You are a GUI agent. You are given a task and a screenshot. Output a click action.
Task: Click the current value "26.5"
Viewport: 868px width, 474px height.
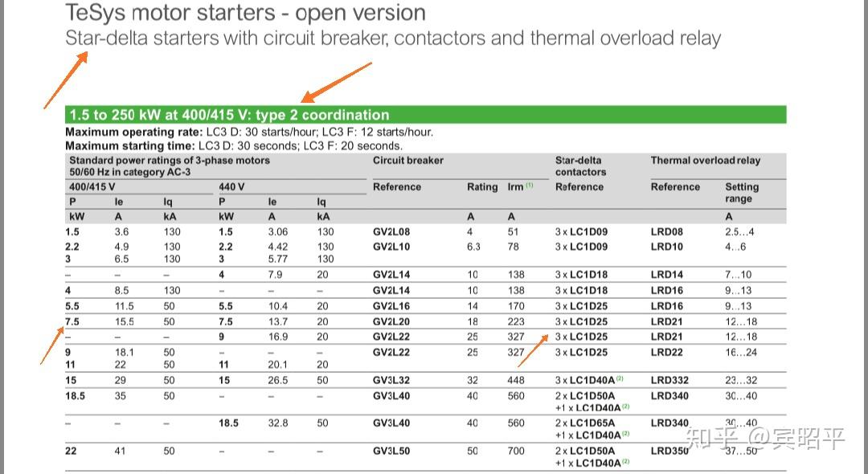coord(278,381)
